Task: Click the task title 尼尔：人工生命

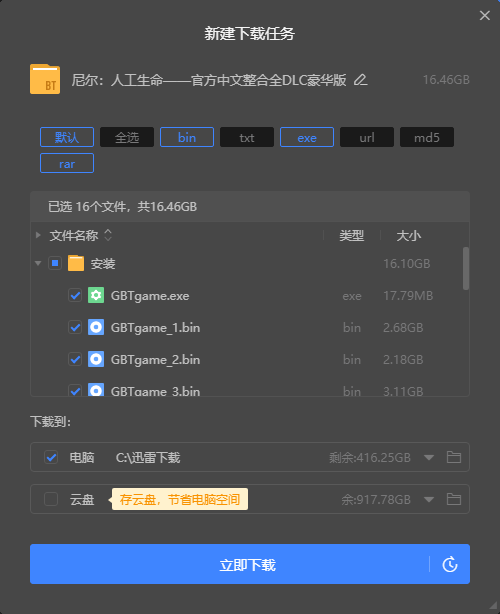Action: (x=209, y=80)
